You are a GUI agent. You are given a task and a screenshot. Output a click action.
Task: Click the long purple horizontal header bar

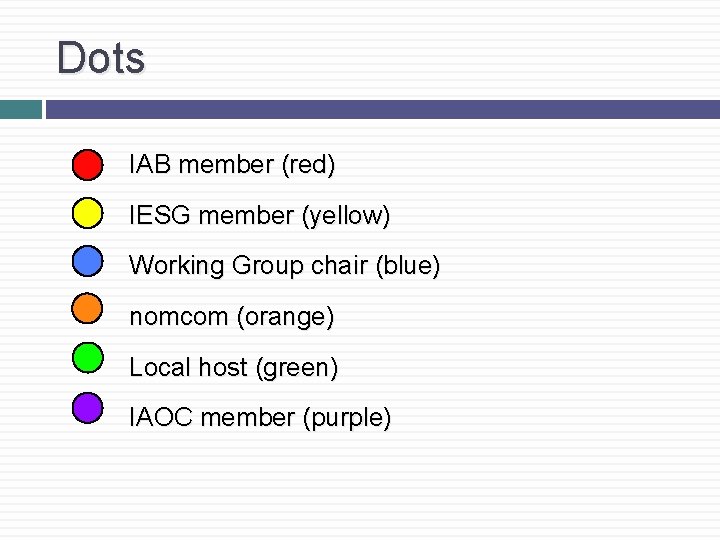pos(382,109)
